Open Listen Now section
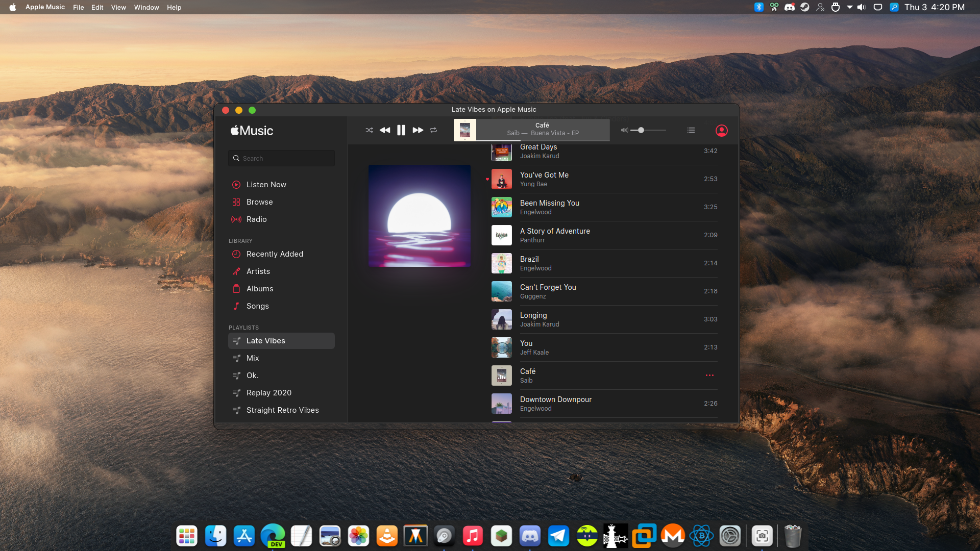 coord(281,185)
